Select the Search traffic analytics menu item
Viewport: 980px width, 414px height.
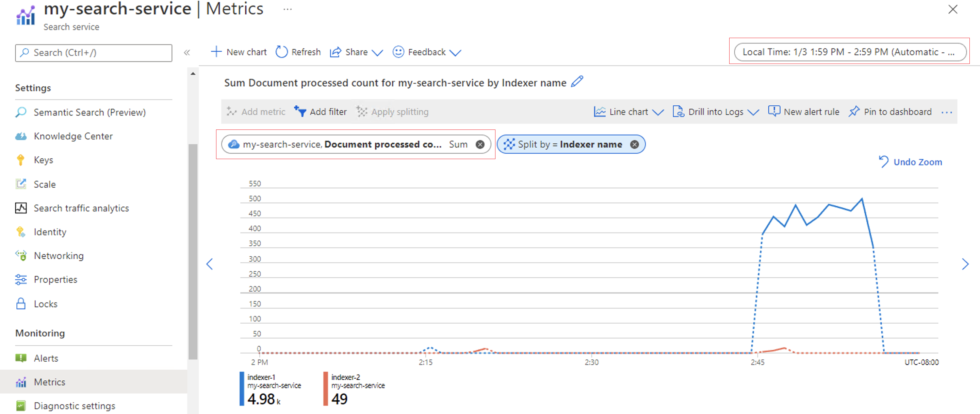[x=81, y=208]
